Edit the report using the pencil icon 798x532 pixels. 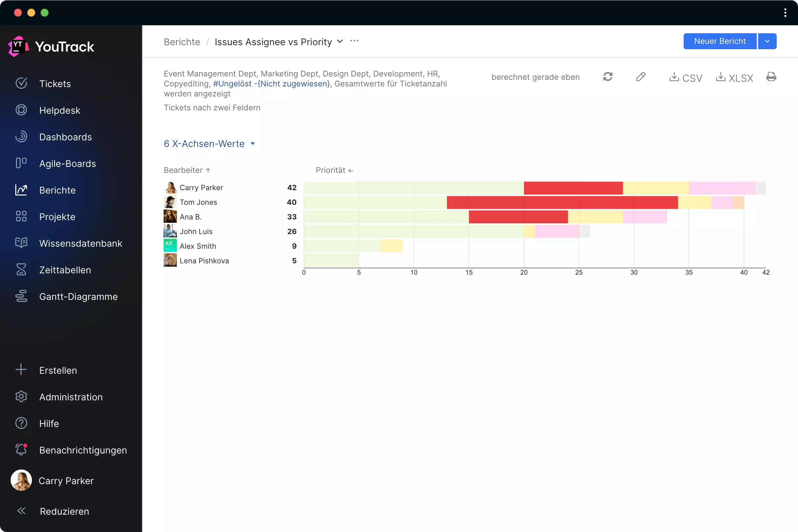[641, 77]
